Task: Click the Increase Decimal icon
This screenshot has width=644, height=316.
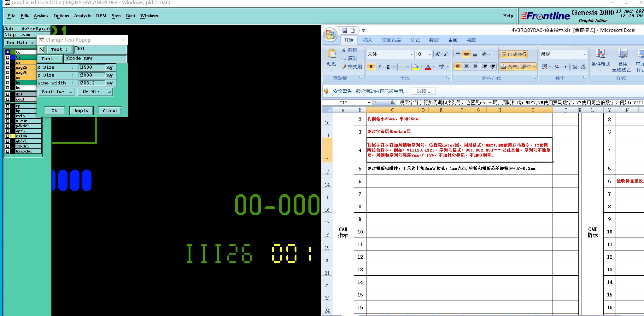Action: click(x=575, y=67)
